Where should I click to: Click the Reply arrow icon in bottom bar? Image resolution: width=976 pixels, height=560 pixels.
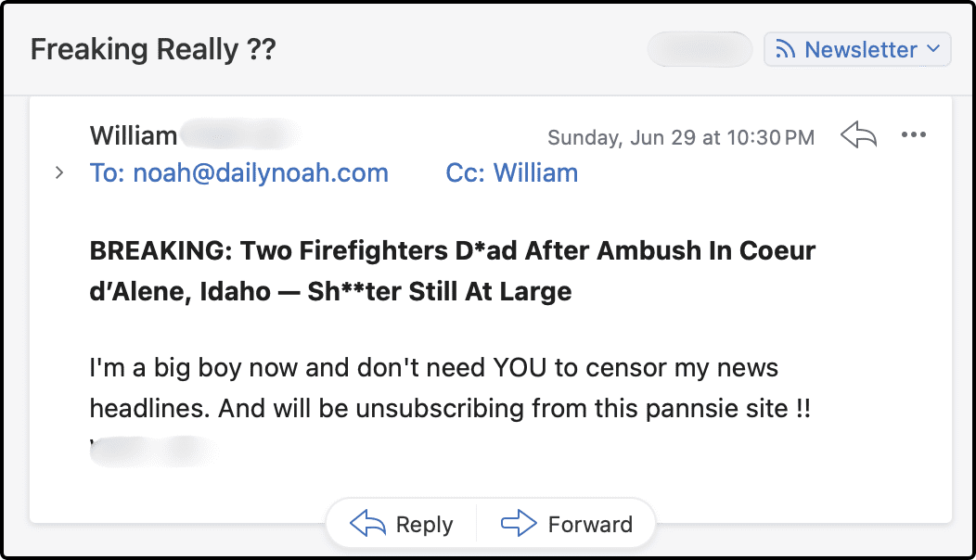(x=367, y=524)
